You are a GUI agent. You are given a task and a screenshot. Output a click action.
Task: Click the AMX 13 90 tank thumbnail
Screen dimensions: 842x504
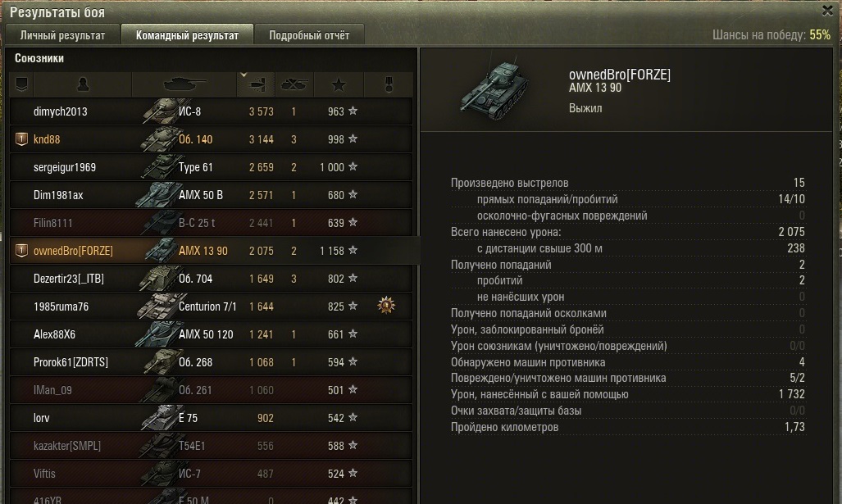click(494, 89)
